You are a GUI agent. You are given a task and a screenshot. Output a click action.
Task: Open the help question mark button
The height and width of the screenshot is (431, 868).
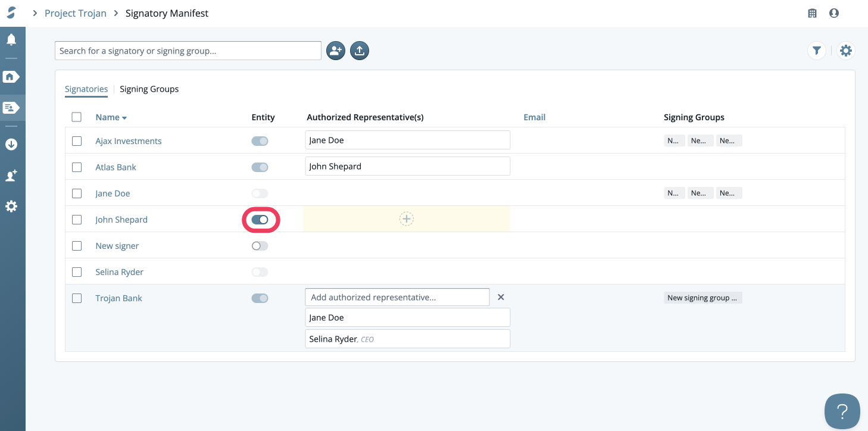click(842, 411)
